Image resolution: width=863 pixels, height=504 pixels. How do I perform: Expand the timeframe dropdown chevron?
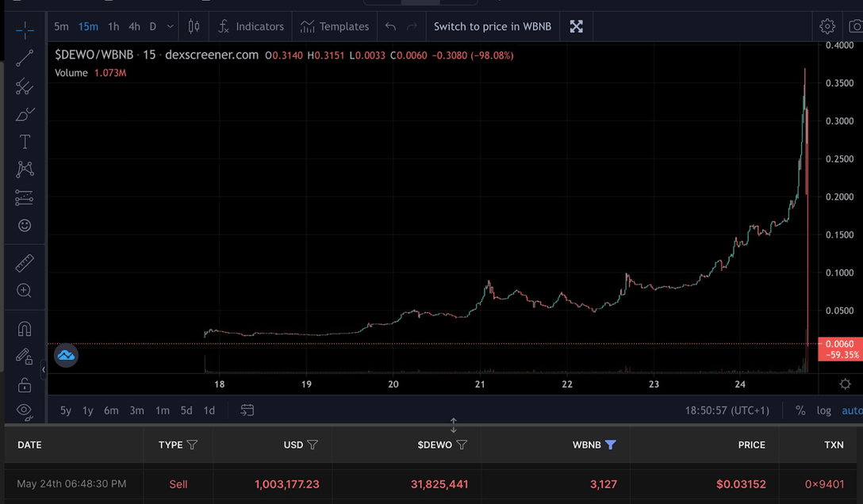171,26
